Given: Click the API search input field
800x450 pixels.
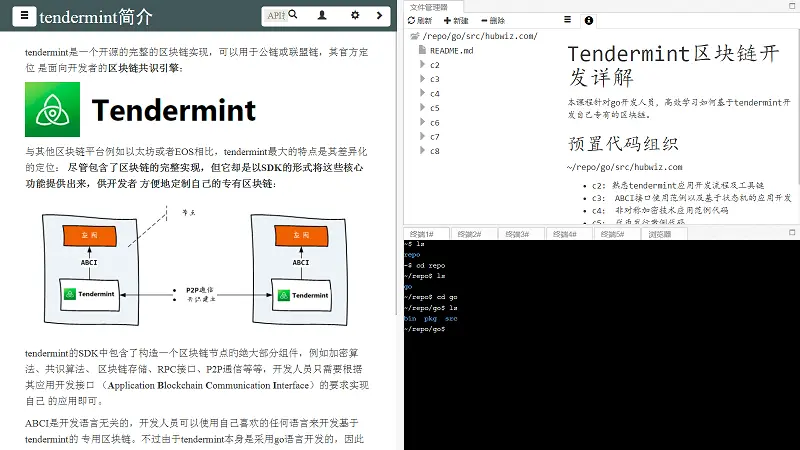Looking at the screenshot, I should [276, 16].
